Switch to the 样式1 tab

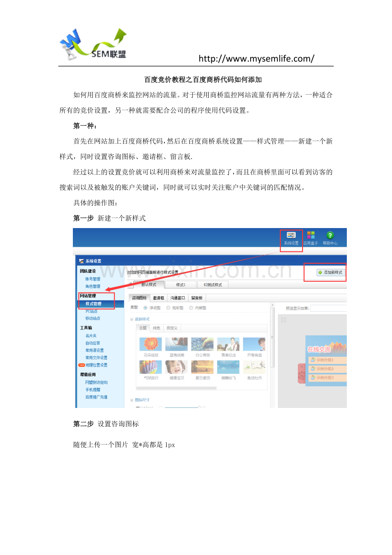point(181,284)
